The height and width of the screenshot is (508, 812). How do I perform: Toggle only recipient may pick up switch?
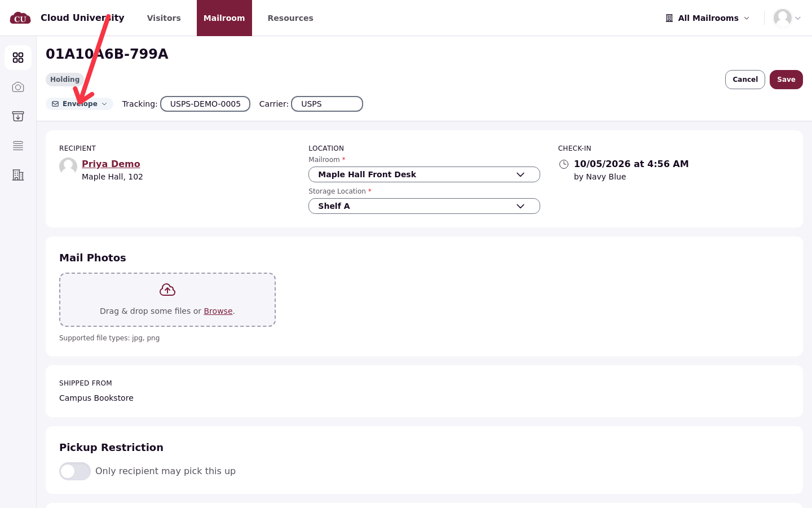pyautogui.click(x=75, y=471)
